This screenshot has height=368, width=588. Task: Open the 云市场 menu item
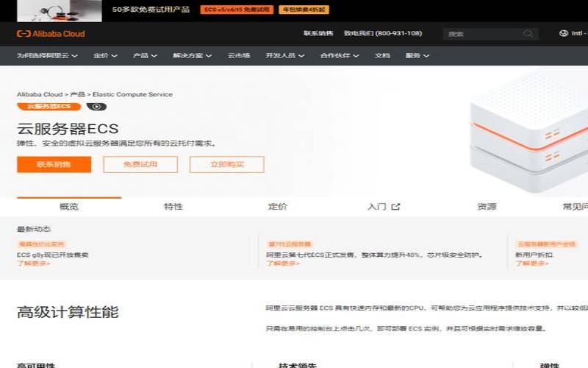point(238,56)
